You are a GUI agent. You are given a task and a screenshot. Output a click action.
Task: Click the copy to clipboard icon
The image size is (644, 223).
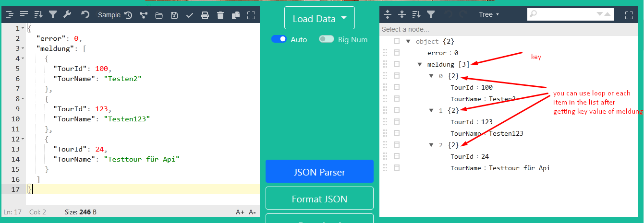point(235,15)
